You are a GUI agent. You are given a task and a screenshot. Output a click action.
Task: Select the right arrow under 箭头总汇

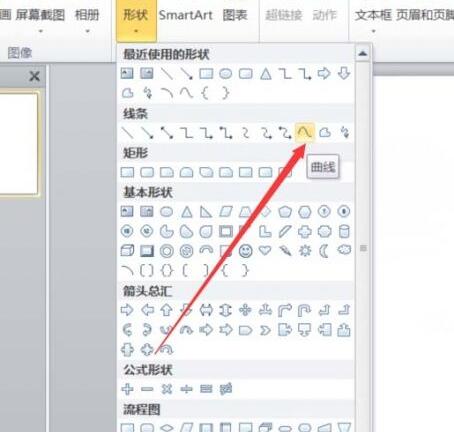click(x=127, y=310)
